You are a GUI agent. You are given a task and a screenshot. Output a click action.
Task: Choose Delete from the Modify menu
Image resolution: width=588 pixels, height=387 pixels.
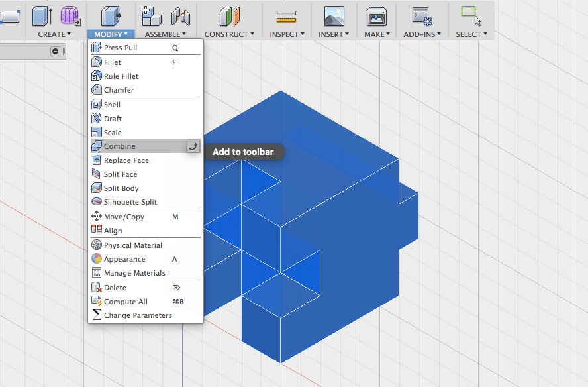point(146,288)
